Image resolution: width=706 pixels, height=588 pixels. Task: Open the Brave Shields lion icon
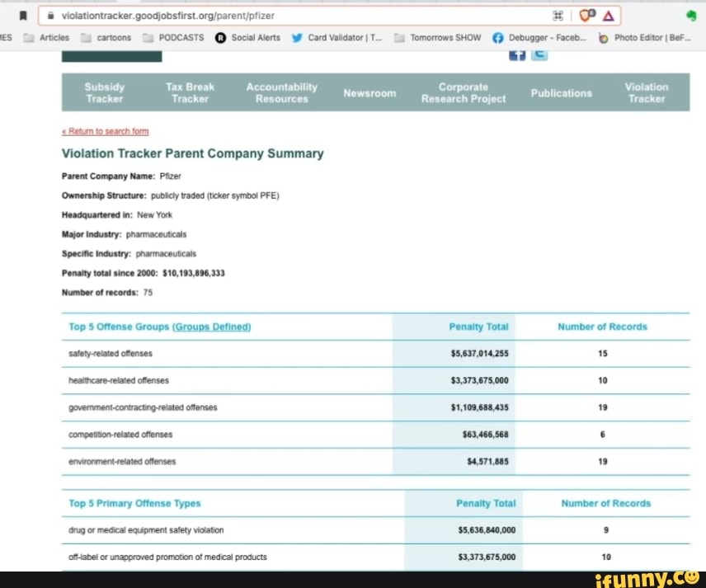point(586,15)
